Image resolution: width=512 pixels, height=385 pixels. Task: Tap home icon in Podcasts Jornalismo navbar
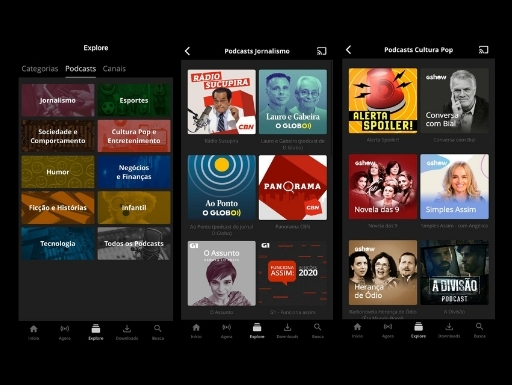point(196,327)
